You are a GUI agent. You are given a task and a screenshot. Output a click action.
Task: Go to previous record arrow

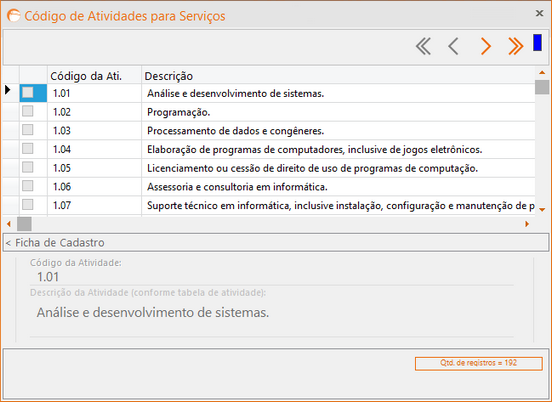(453, 46)
